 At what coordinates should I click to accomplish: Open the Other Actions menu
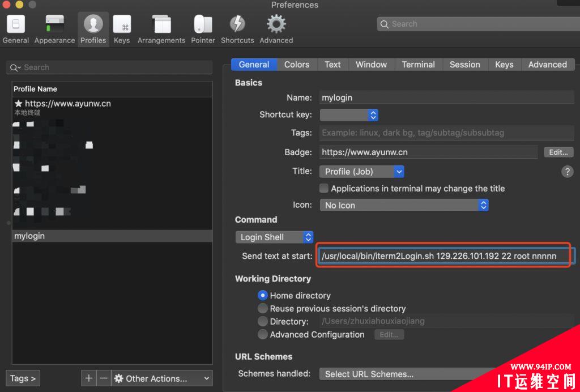[x=162, y=378]
